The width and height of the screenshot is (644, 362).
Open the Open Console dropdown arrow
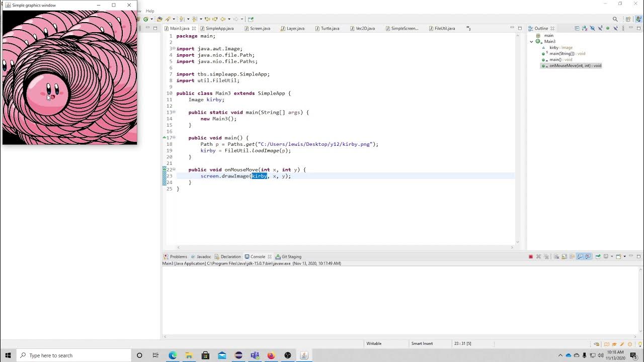[x=624, y=256]
